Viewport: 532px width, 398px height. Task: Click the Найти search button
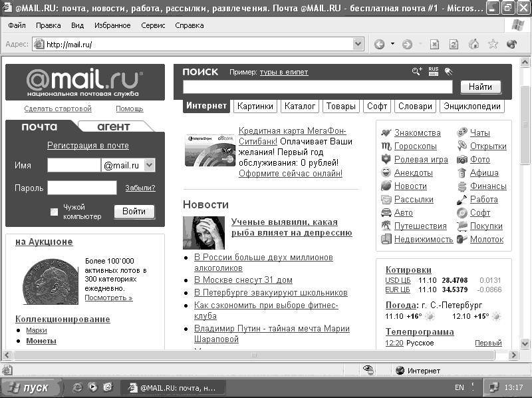(x=480, y=87)
